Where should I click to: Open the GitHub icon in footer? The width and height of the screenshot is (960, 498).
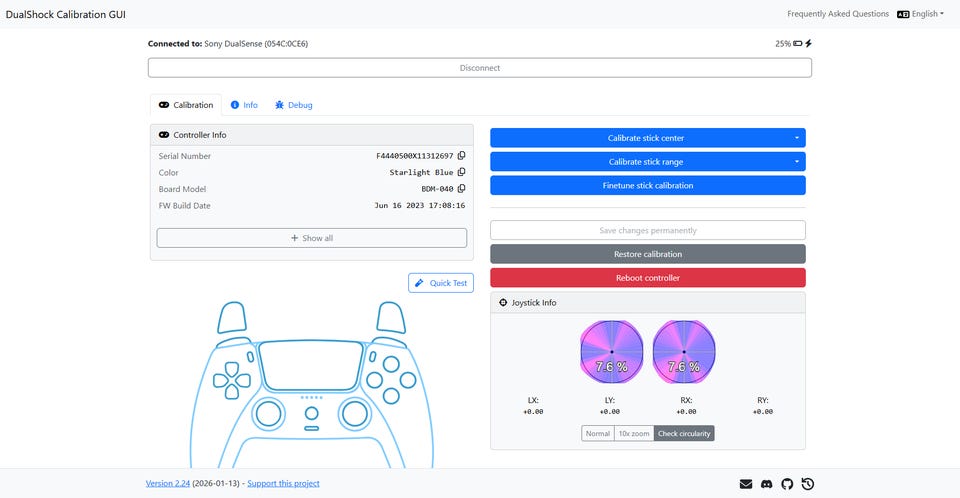point(787,484)
